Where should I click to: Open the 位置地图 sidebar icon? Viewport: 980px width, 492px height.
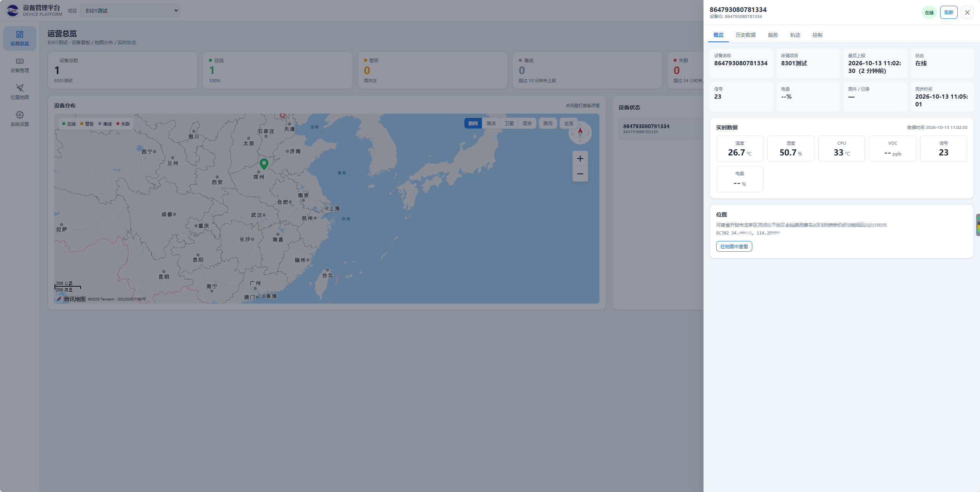coord(20,92)
